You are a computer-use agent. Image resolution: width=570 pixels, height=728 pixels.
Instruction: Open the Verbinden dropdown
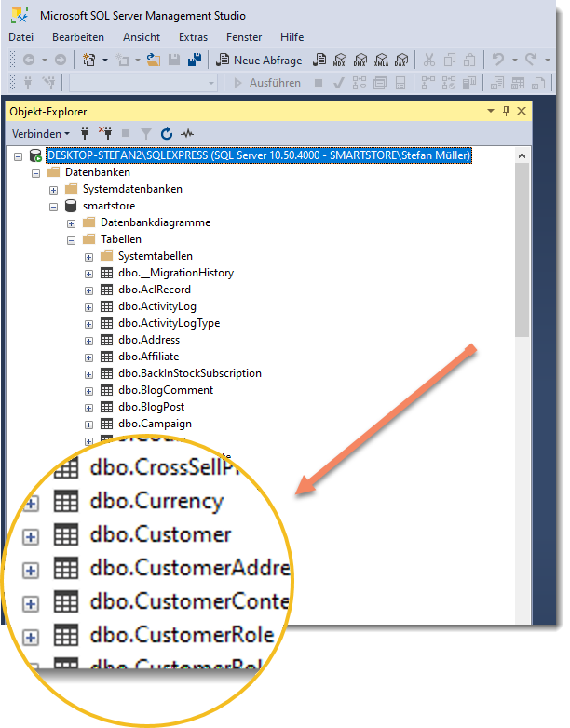(41, 133)
